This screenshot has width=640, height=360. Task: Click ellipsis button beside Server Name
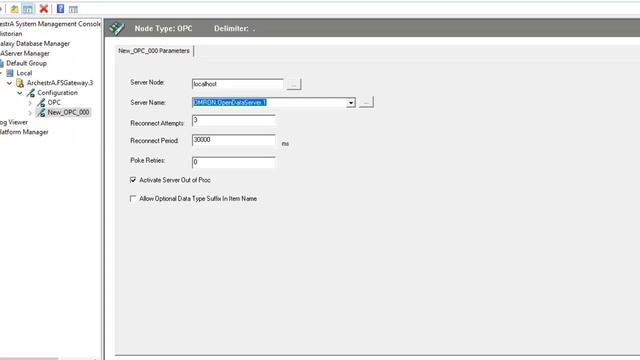pyautogui.click(x=366, y=102)
